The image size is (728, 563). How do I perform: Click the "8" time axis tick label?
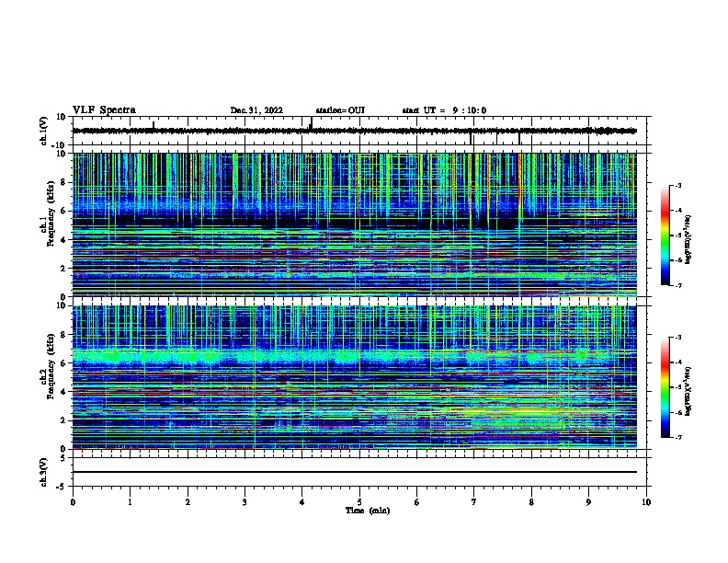(531, 502)
